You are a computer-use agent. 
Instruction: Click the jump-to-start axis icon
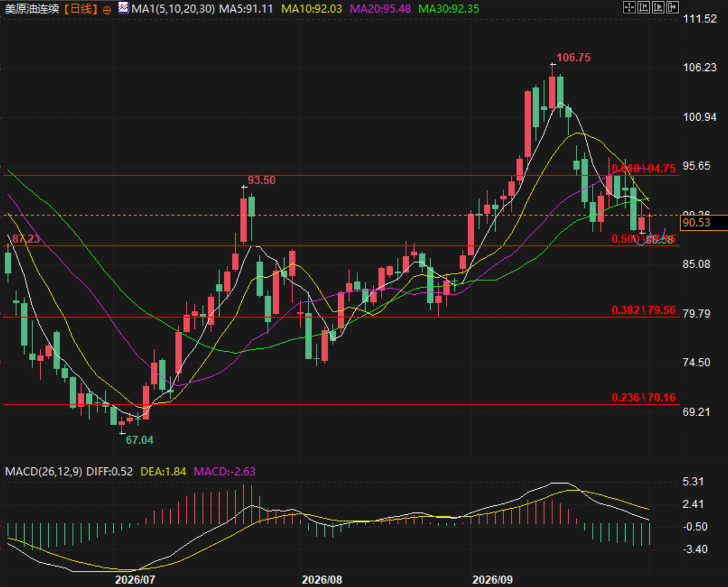point(644,8)
